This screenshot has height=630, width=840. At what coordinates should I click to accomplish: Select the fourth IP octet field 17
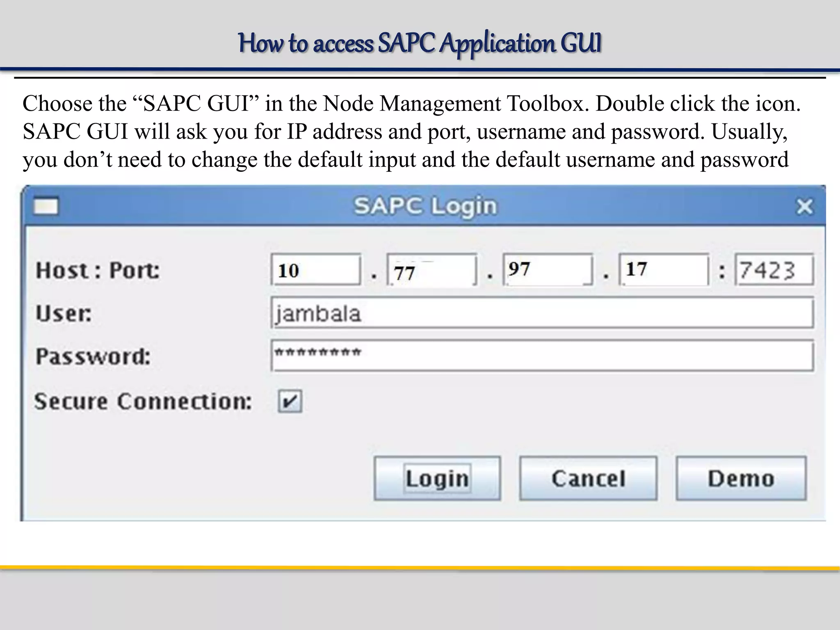click(664, 269)
